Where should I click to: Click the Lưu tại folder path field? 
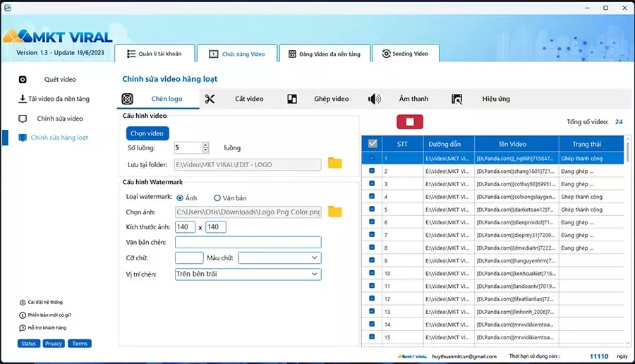pyautogui.click(x=248, y=165)
